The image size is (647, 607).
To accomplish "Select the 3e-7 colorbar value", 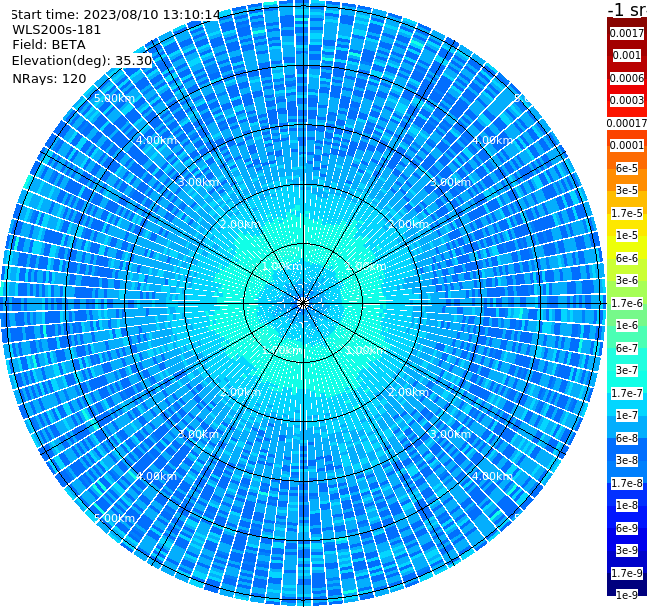I will pos(627,370).
